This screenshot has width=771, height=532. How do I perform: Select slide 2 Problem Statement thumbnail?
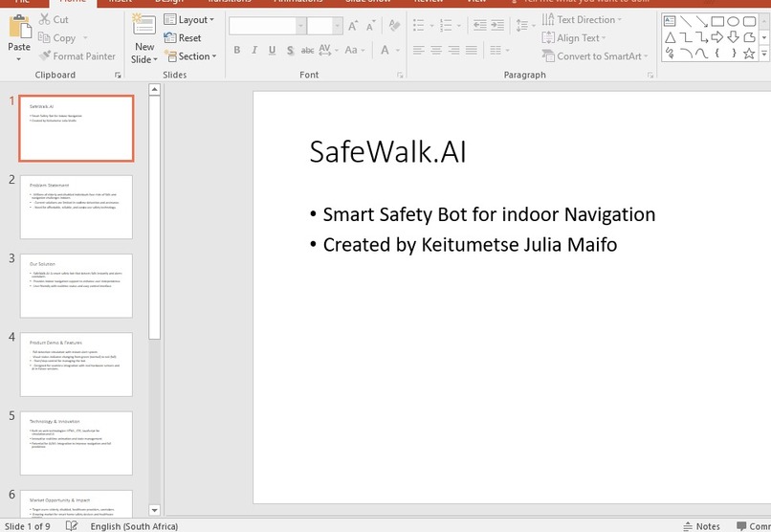[x=77, y=207]
